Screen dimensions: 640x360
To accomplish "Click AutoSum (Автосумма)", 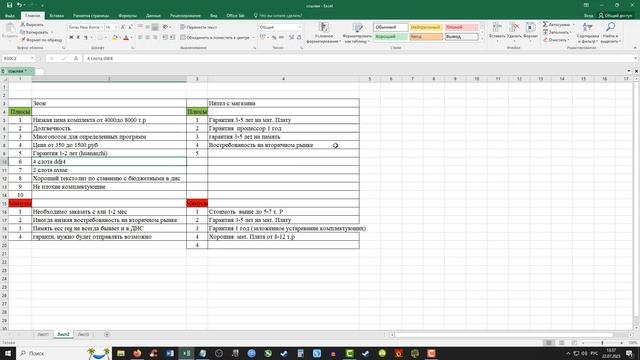I will coord(556,24).
